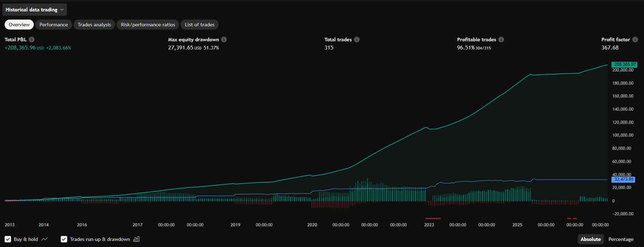Click the info icon next to Profit factor
Screen dimensions: 644x247
click(635, 40)
